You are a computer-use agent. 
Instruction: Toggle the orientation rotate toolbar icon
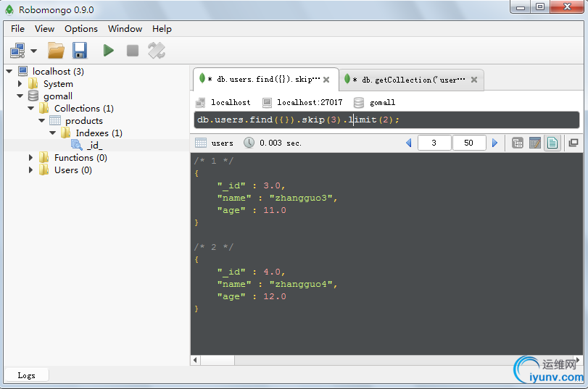tap(157, 51)
